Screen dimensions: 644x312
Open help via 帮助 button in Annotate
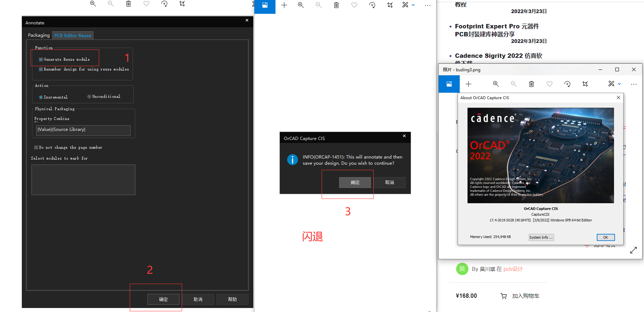(x=233, y=299)
